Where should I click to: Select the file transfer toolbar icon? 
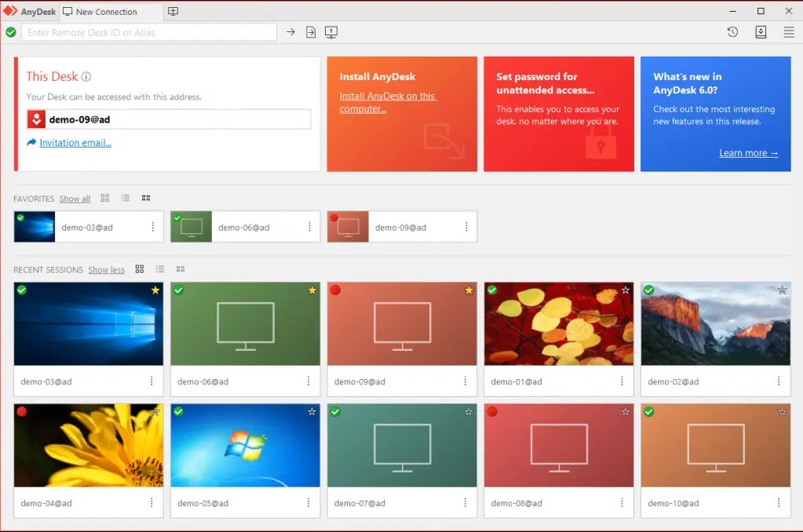point(310,31)
